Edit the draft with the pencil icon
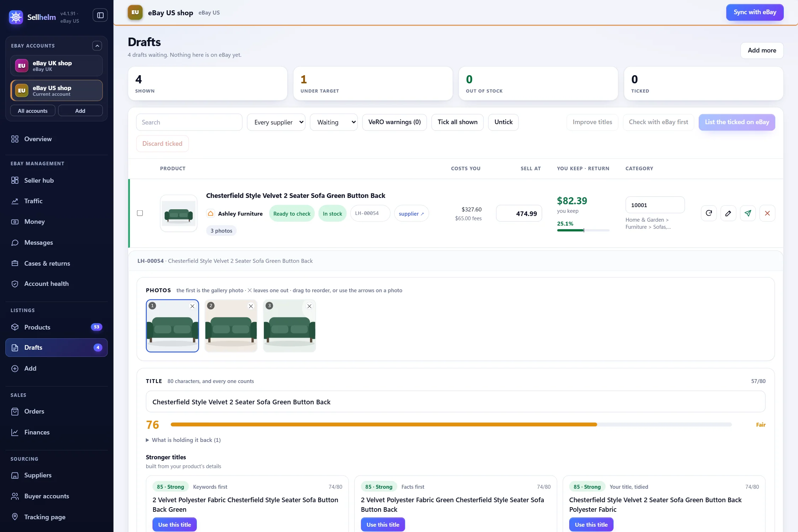 coord(728,213)
